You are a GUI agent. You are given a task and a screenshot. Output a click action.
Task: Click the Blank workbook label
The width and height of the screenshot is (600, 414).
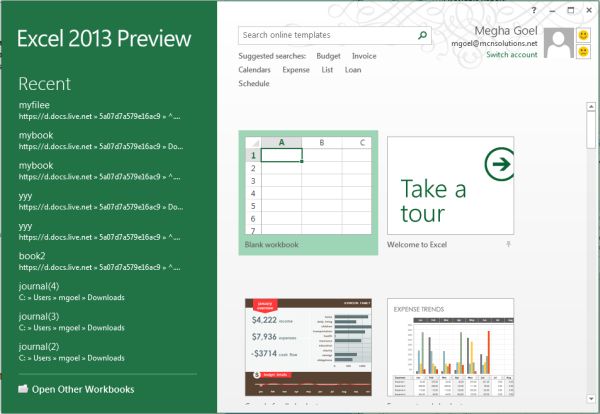point(272,245)
